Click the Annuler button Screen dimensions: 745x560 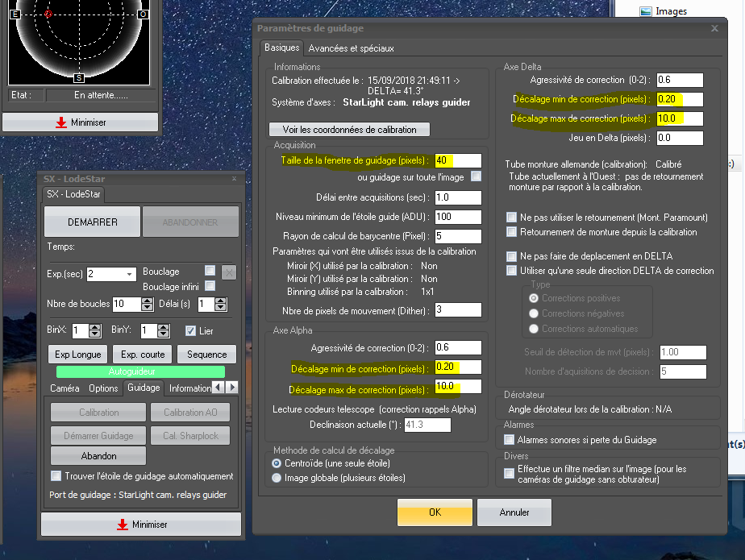click(x=514, y=512)
